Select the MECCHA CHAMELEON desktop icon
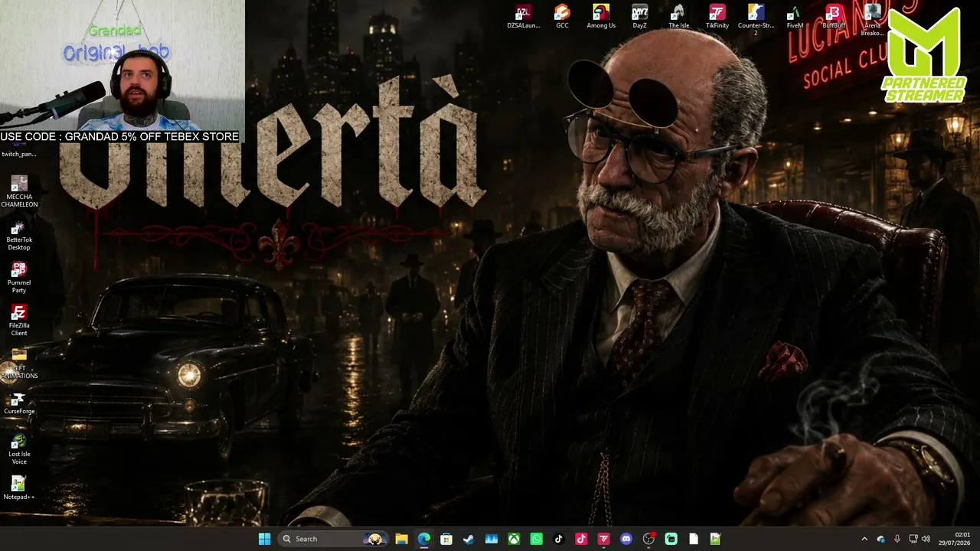The width and height of the screenshot is (980, 551). tap(19, 191)
